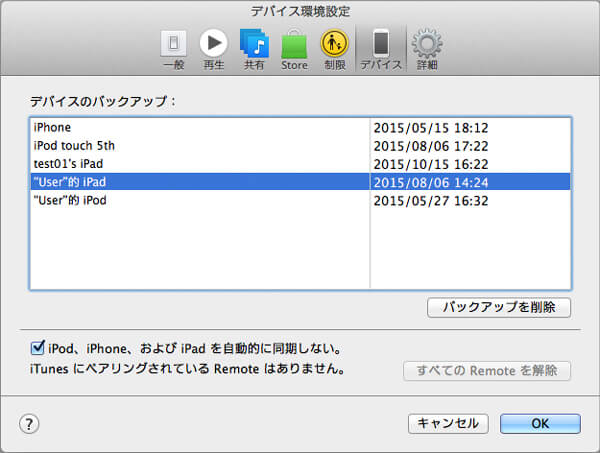This screenshot has height=453, width=600.
Task: Click the date 2015/05/27 16:32
Action: pyautogui.click(x=431, y=201)
